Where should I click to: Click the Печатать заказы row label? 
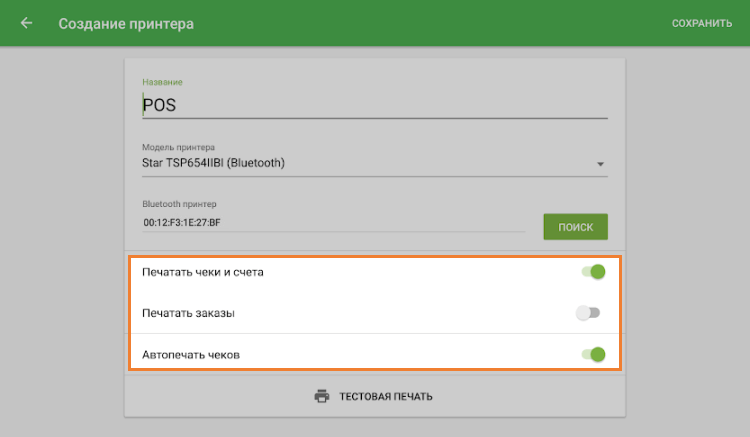188,313
